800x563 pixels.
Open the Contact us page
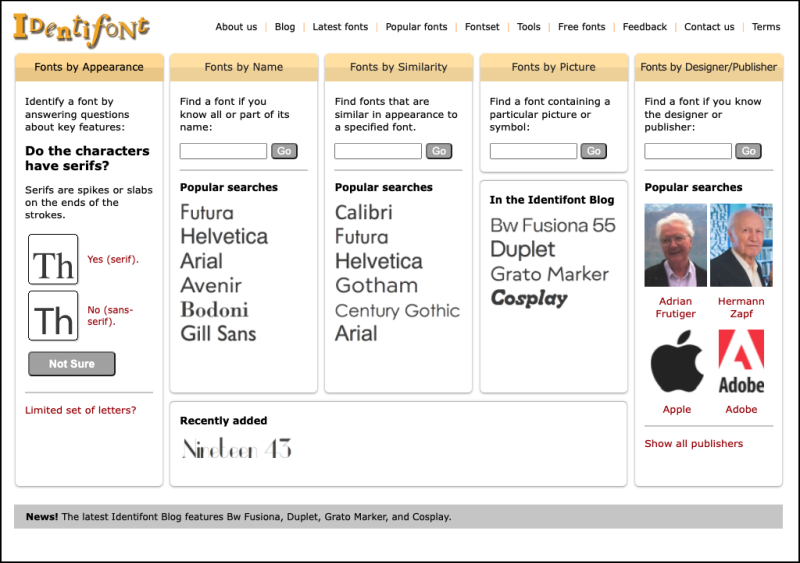point(709,27)
